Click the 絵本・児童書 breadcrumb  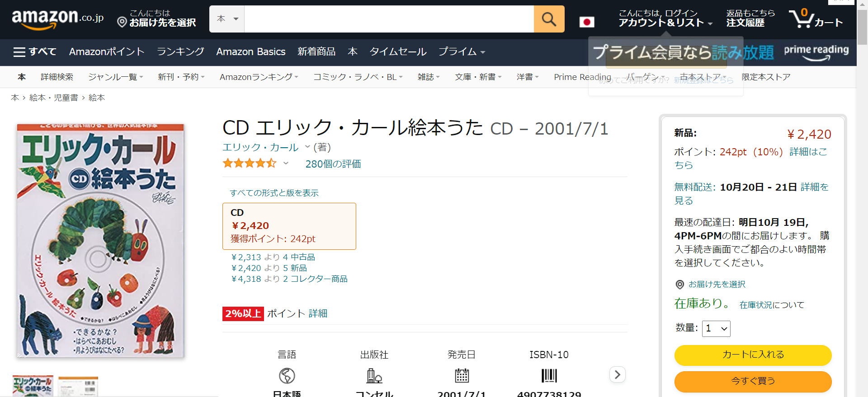click(x=54, y=98)
